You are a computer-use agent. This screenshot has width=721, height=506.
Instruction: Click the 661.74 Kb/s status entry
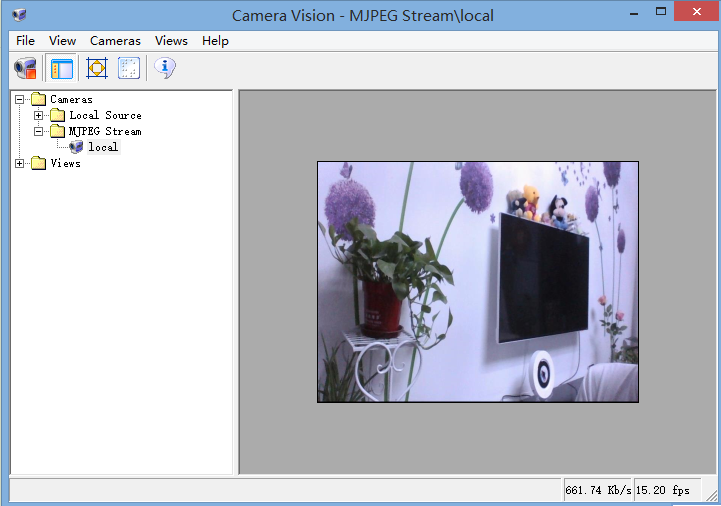pos(598,490)
